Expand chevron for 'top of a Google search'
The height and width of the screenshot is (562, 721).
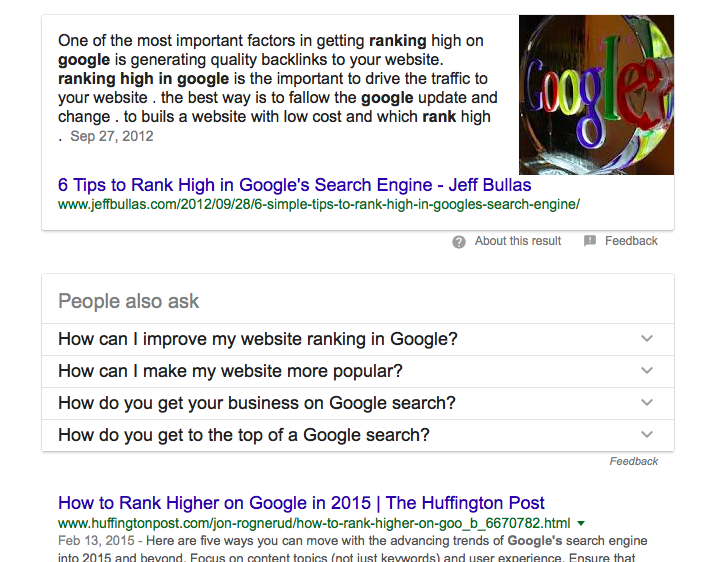pyautogui.click(x=647, y=435)
